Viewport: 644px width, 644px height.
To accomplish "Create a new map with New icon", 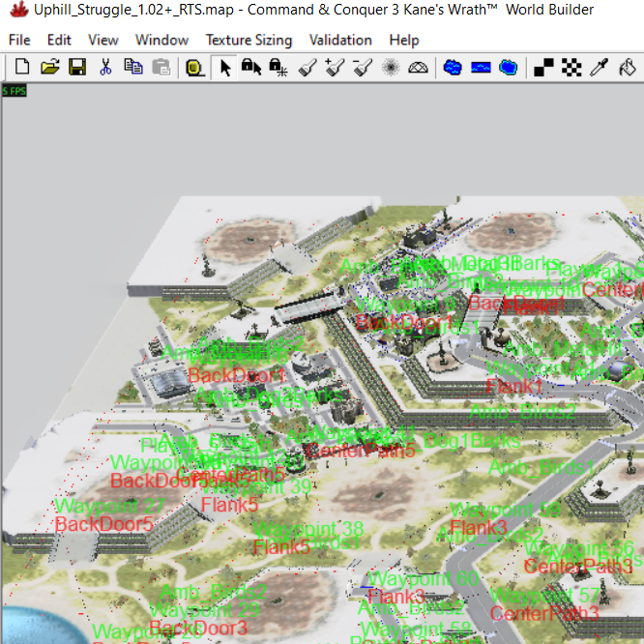I will [22, 67].
